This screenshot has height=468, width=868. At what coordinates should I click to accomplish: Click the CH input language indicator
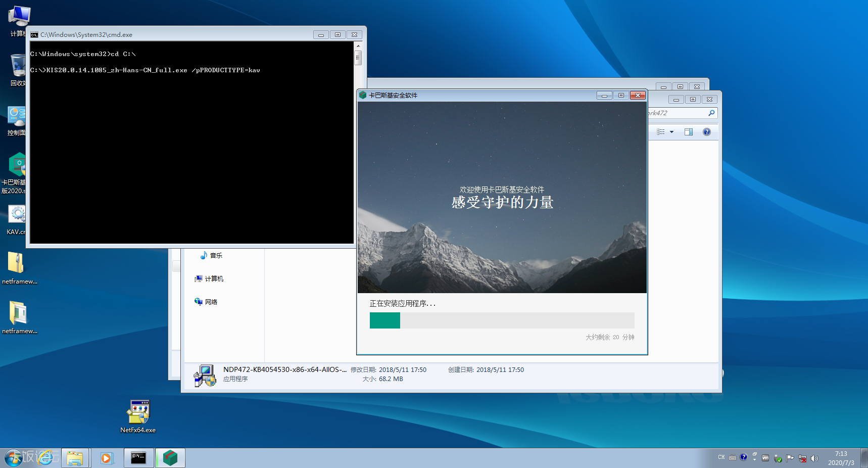(721, 457)
